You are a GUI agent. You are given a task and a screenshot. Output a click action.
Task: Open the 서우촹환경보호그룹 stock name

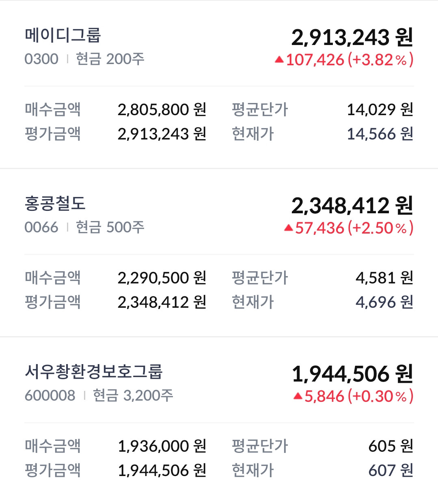94,372
